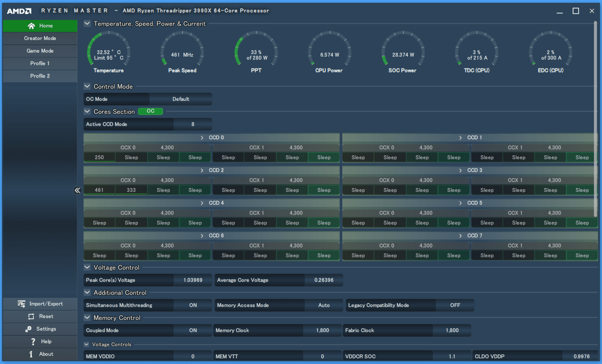The width and height of the screenshot is (602, 364).
Task: Click Memory Clock value 1,800
Action: click(x=323, y=330)
